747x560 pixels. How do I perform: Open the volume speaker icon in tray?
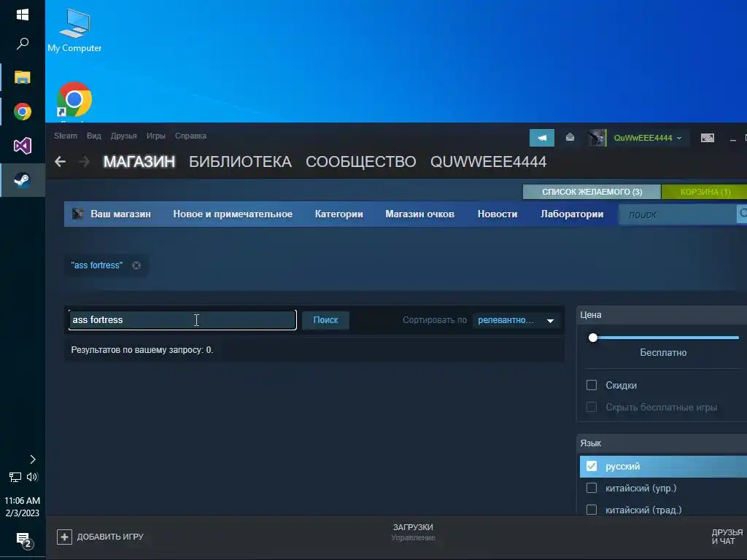[32, 477]
